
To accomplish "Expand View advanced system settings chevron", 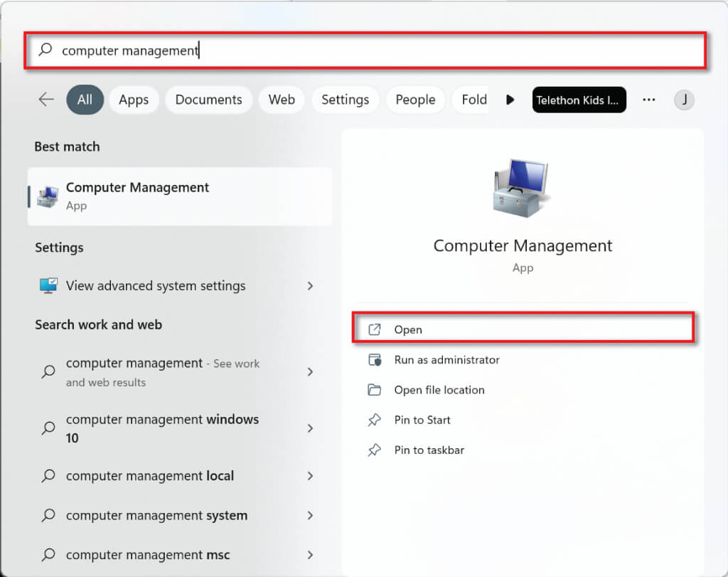I will pos(310,286).
